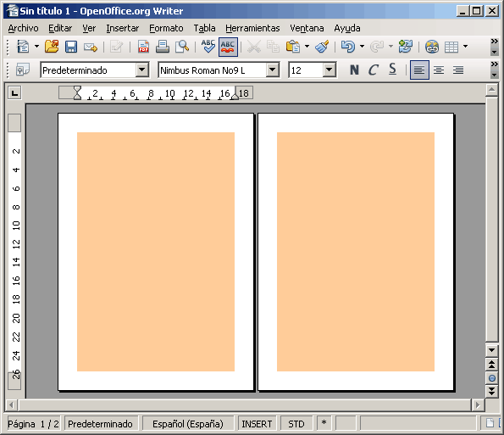Click the Paste clipboard icon
504x435 pixels.
tap(293, 47)
